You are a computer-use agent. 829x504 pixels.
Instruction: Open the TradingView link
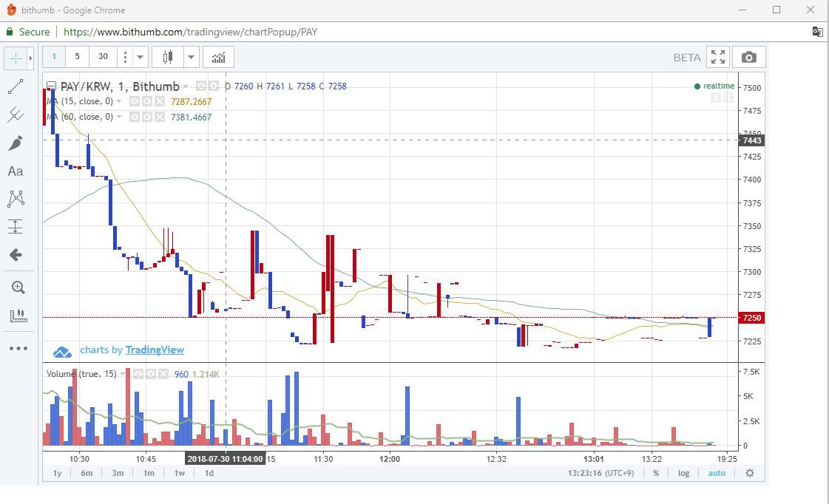pos(155,350)
